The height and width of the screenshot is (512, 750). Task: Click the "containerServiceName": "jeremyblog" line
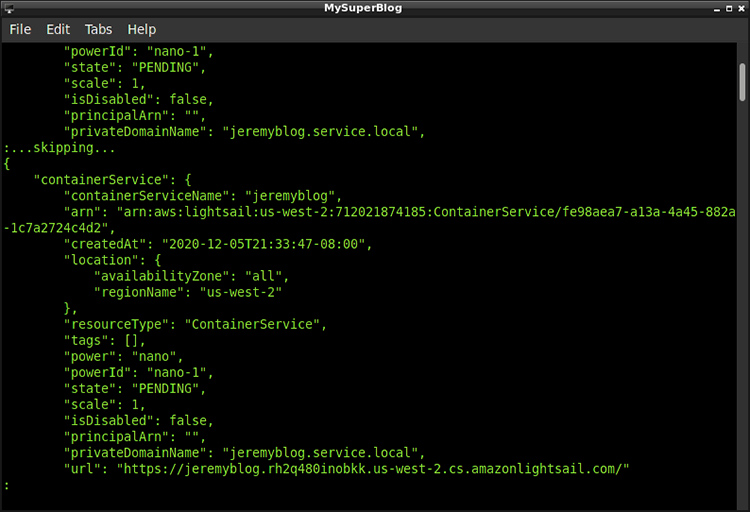pyautogui.click(x=203, y=196)
